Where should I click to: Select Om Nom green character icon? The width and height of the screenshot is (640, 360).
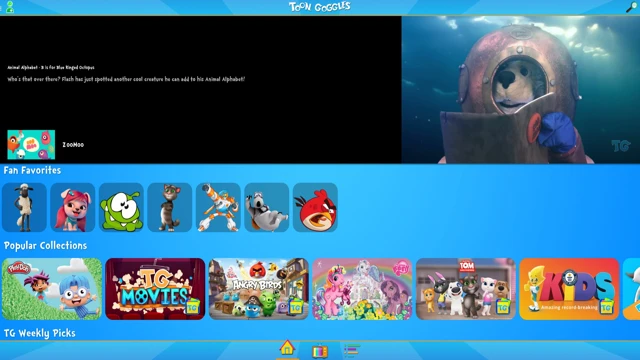pos(121,207)
